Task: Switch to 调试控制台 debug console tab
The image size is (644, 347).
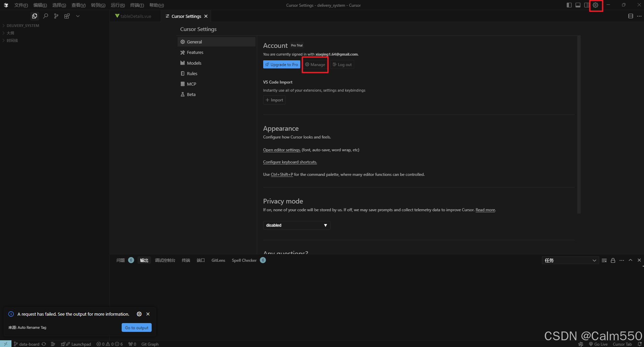Action: coord(165,260)
